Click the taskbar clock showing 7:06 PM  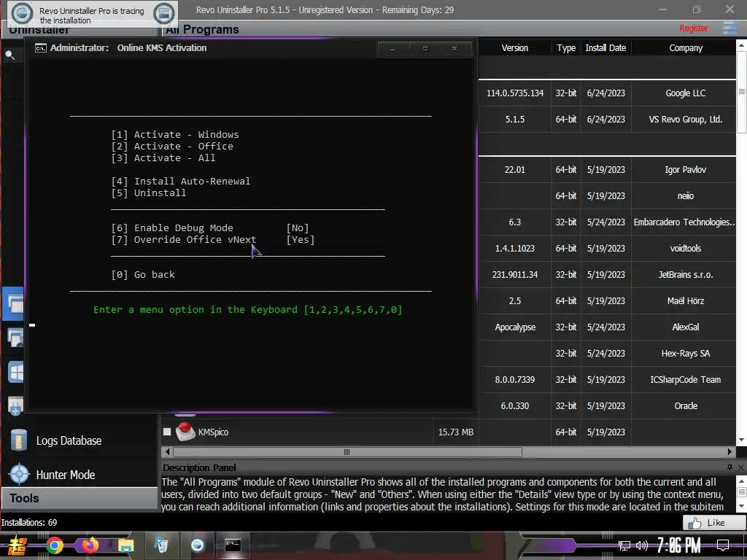point(678,545)
